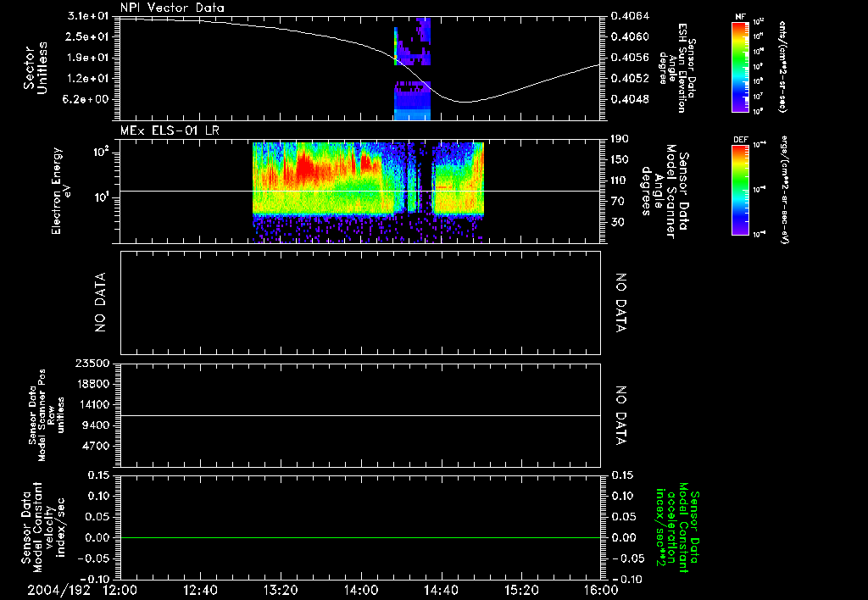Click the 2.5e+01 sector tick label
The image size is (868, 600).
coord(88,36)
